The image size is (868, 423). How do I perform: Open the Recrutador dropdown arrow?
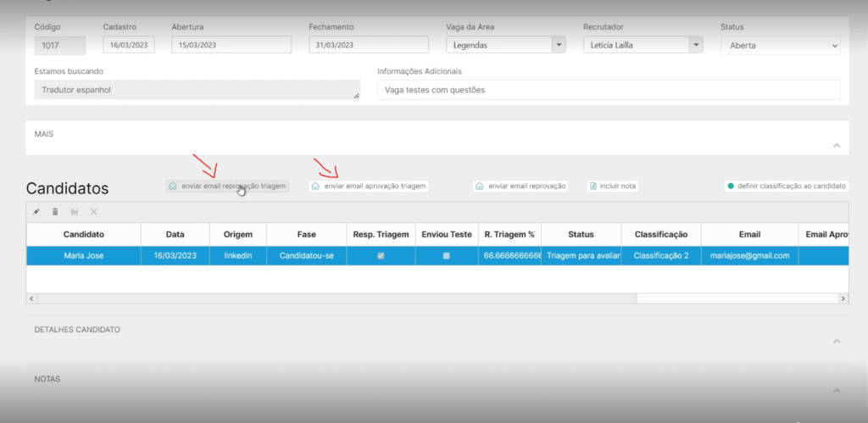click(695, 45)
